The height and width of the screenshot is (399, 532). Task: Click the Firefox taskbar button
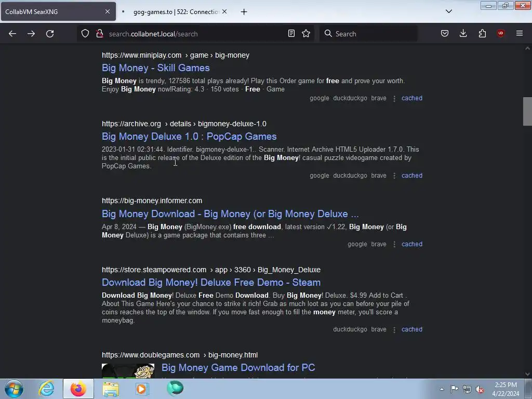point(78,389)
